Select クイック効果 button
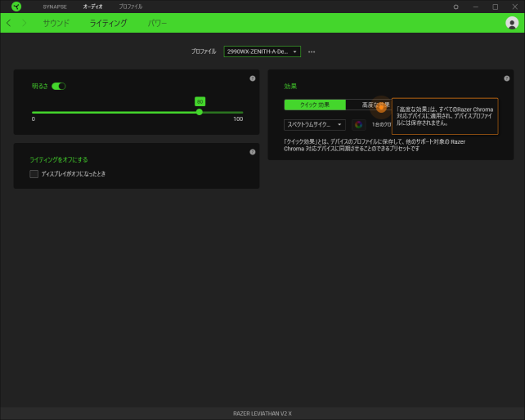Viewport: 525px width, 420px height. (315, 105)
